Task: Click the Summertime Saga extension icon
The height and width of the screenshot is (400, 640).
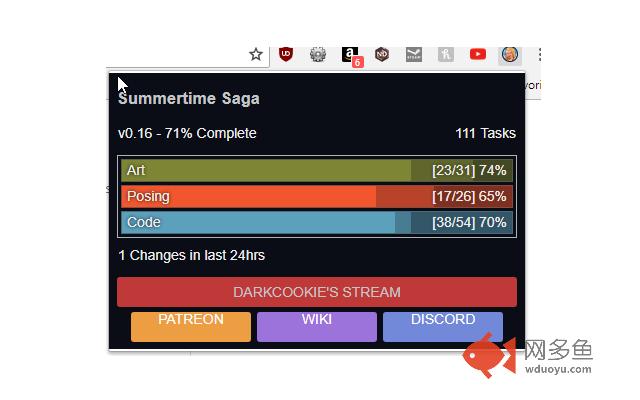Action: click(510, 54)
